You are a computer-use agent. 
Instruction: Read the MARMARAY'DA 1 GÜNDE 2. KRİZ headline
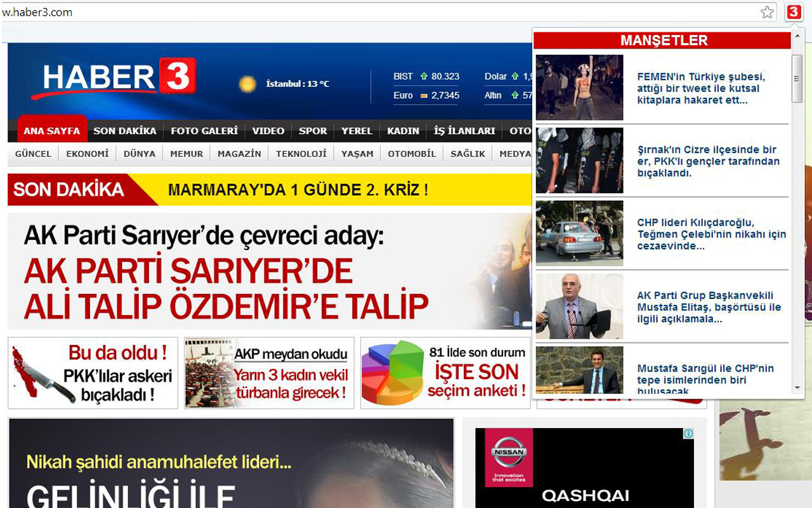(x=298, y=190)
